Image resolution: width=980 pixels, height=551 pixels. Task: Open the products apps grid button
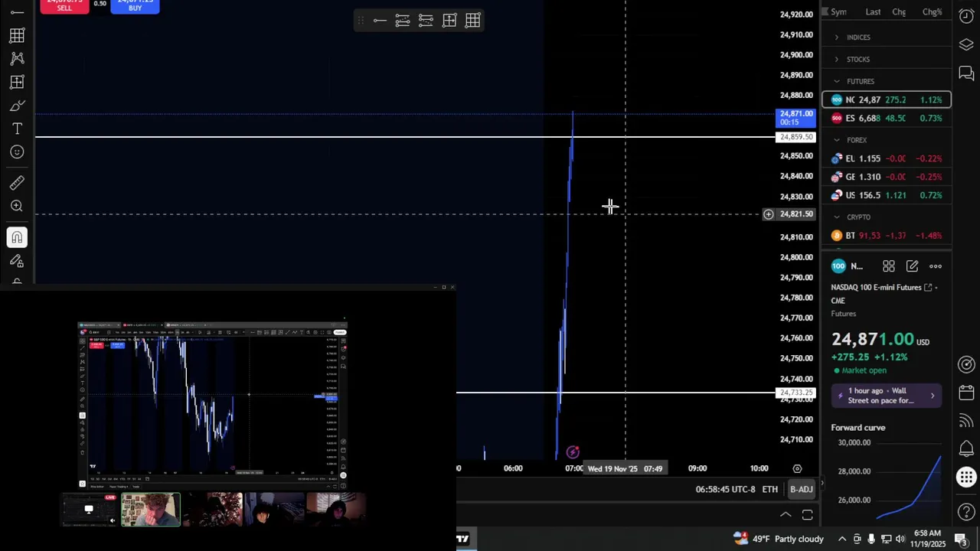[966, 478]
